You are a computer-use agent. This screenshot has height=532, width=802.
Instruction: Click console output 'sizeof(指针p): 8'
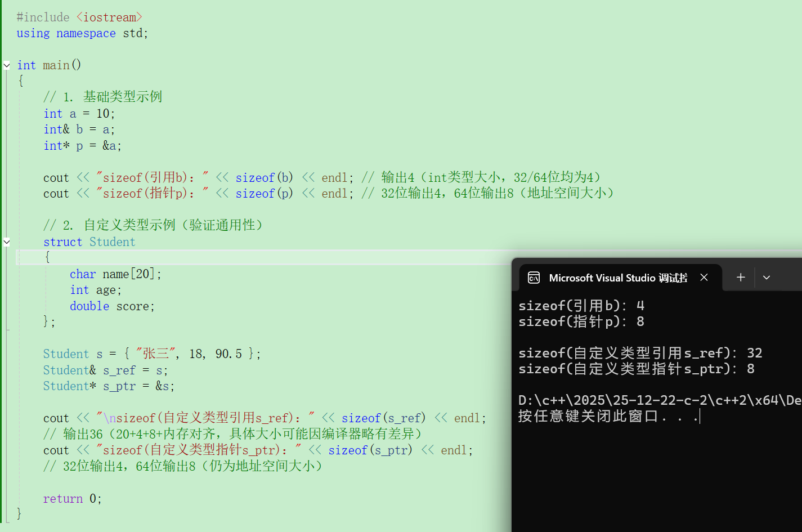pyautogui.click(x=581, y=321)
